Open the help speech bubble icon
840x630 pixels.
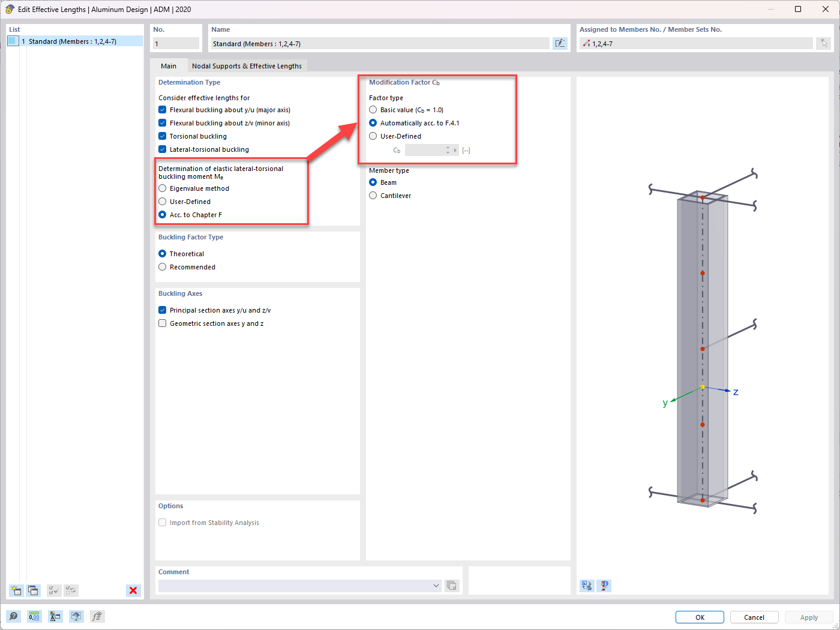tap(13, 616)
